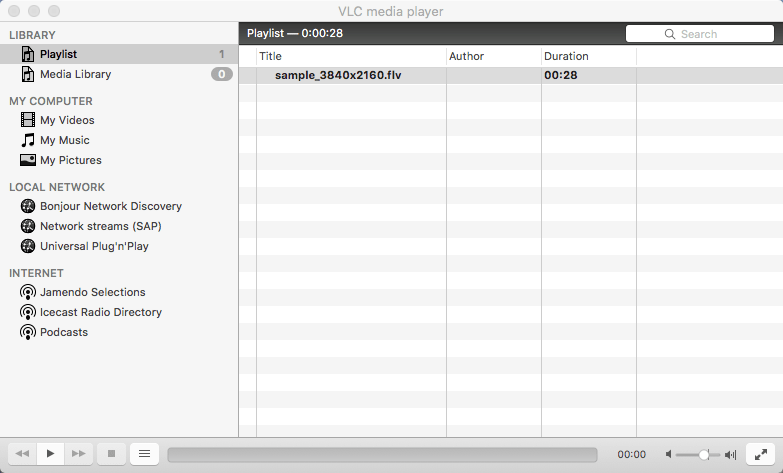Minimize the VLC media player window
The image size is (783, 473).
pos(34,11)
